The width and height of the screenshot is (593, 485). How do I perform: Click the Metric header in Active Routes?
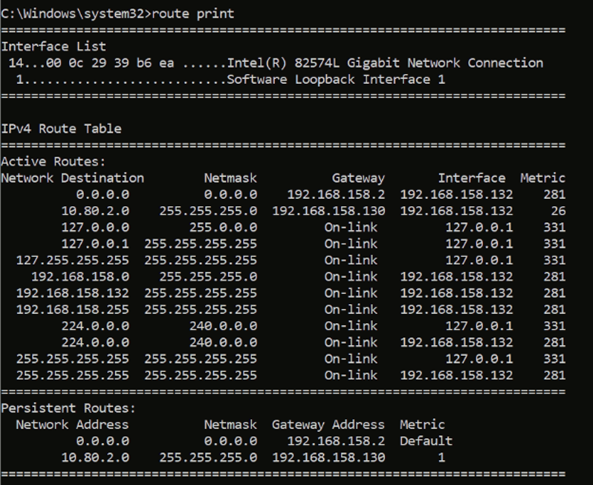543,178
